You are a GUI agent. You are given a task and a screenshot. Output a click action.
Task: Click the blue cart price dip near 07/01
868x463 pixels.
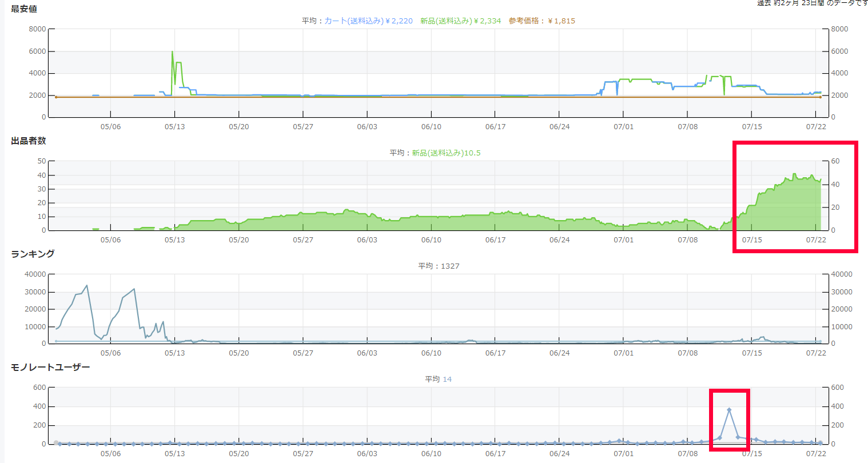coord(617,94)
